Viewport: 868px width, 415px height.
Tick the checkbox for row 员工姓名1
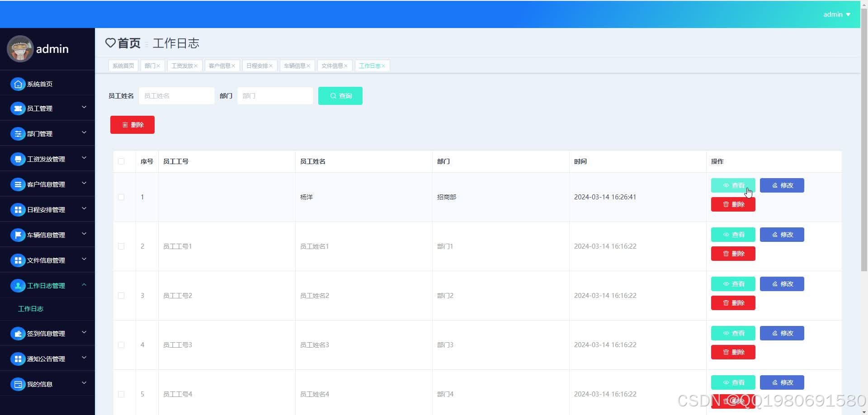tap(121, 246)
